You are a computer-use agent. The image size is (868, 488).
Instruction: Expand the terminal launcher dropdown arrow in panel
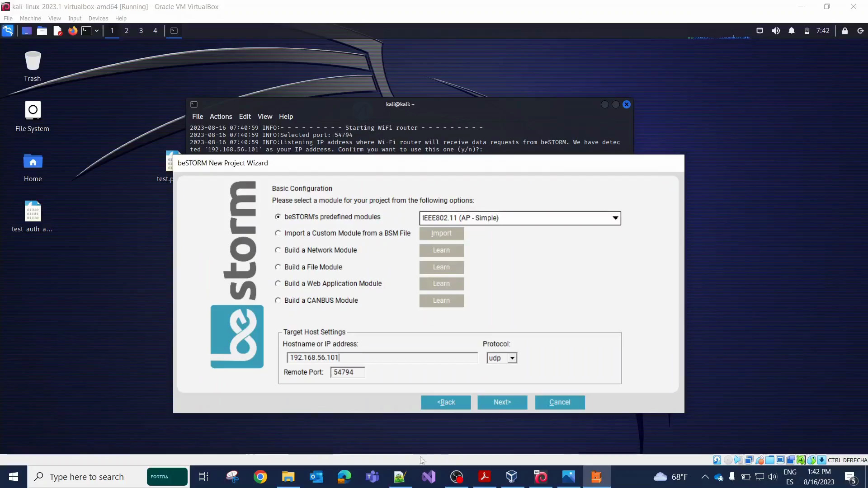(x=97, y=31)
